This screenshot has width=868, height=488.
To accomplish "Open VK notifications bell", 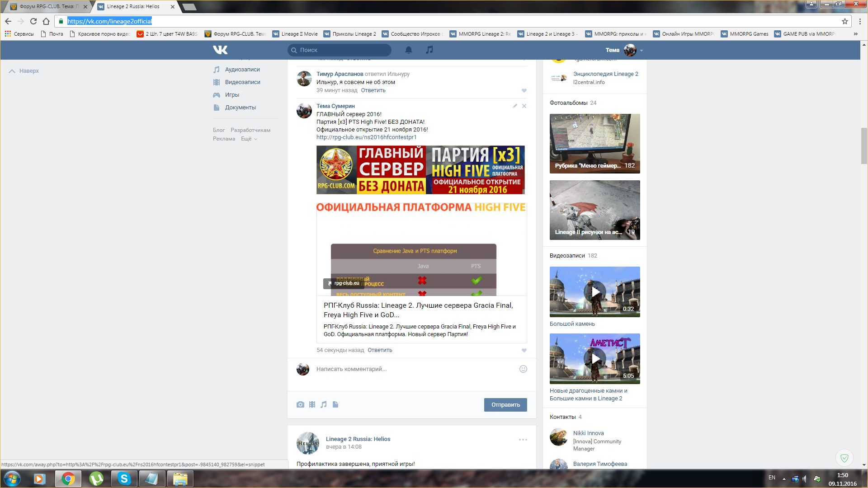I will tap(408, 50).
